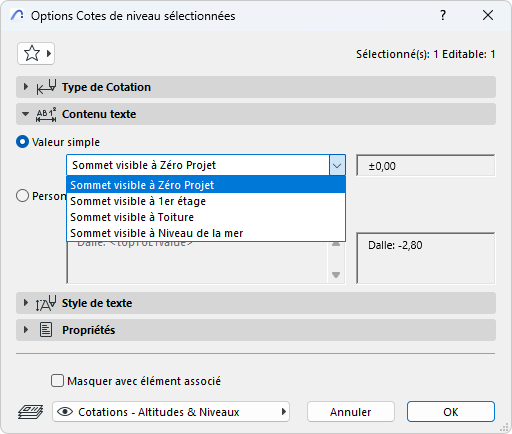Click the Annuler button
This screenshot has width=512, height=434.
[351, 412]
